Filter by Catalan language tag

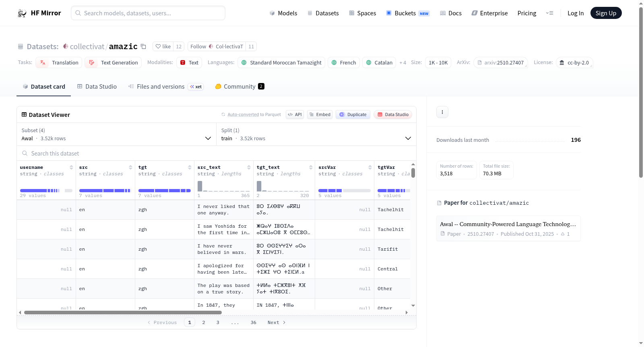pyautogui.click(x=379, y=62)
